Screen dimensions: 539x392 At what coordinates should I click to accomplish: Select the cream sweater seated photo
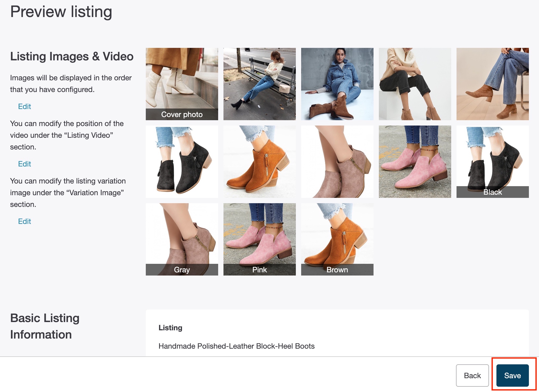[x=415, y=84]
